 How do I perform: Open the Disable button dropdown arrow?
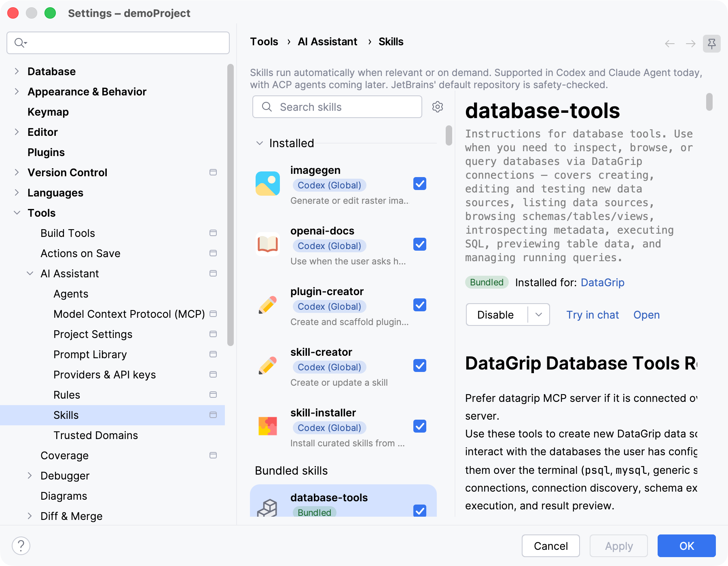pos(539,315)
